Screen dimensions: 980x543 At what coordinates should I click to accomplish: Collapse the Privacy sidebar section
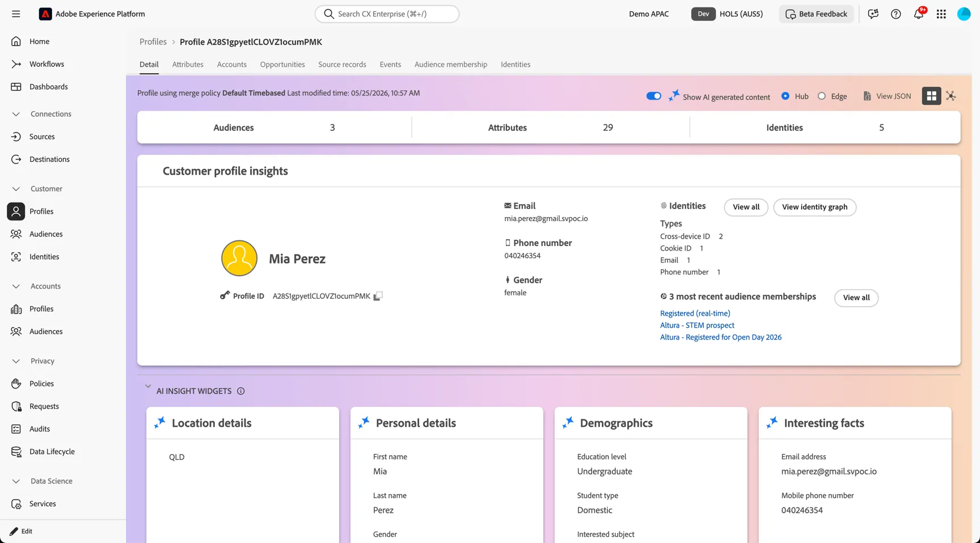point(16,361)
